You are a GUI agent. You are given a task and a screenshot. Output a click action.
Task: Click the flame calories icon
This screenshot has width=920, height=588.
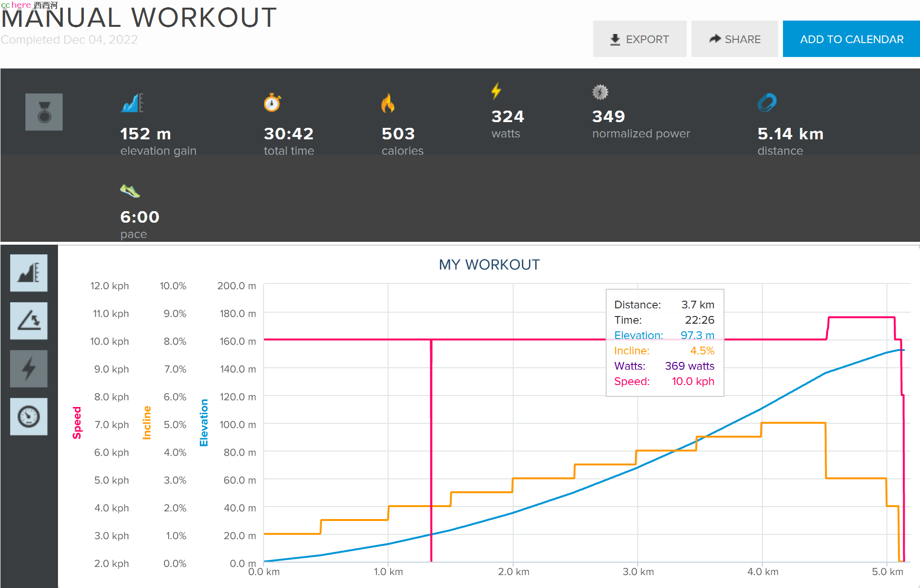[x=388, y=102]
